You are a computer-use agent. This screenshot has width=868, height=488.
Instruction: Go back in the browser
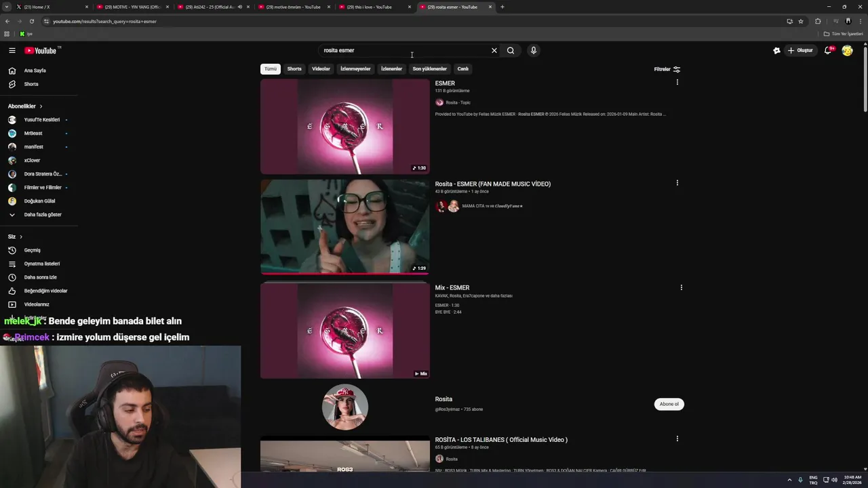(7, 22)
